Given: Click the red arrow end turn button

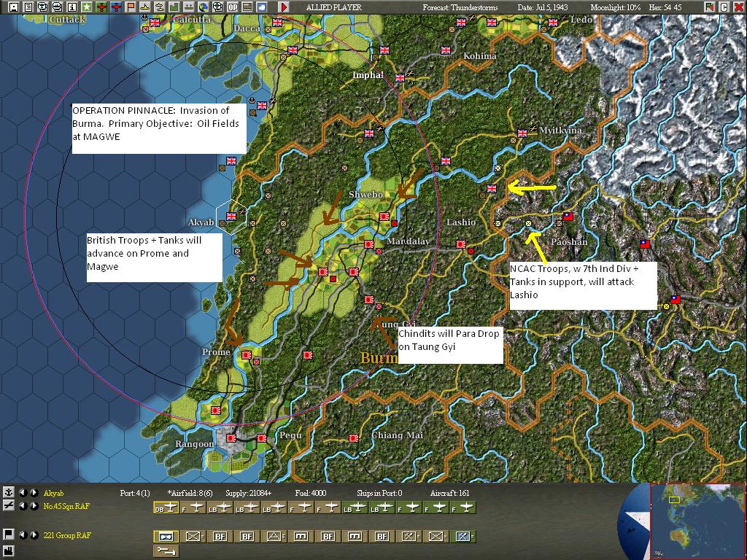Looking at the screenshot, I should 284,7.
